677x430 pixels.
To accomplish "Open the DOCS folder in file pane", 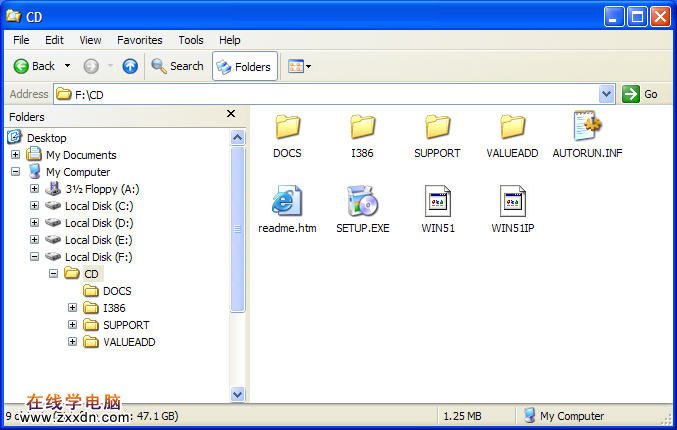I will [287, 128].
